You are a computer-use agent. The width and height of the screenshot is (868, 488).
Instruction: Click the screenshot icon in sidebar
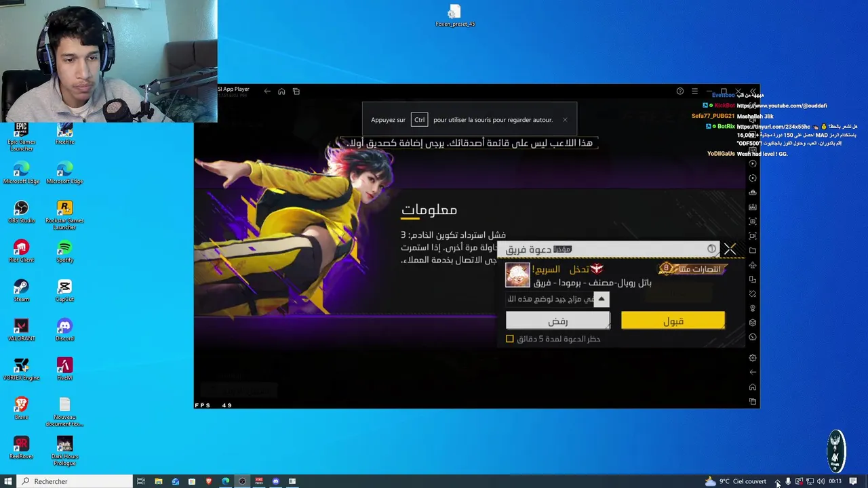753,222
